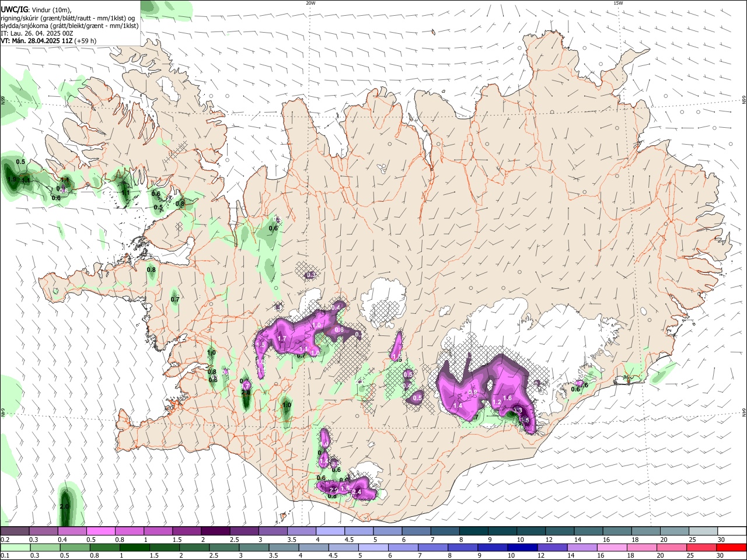
Task: Click the 3.3 precipitation value on map
Action: point(517,411)
